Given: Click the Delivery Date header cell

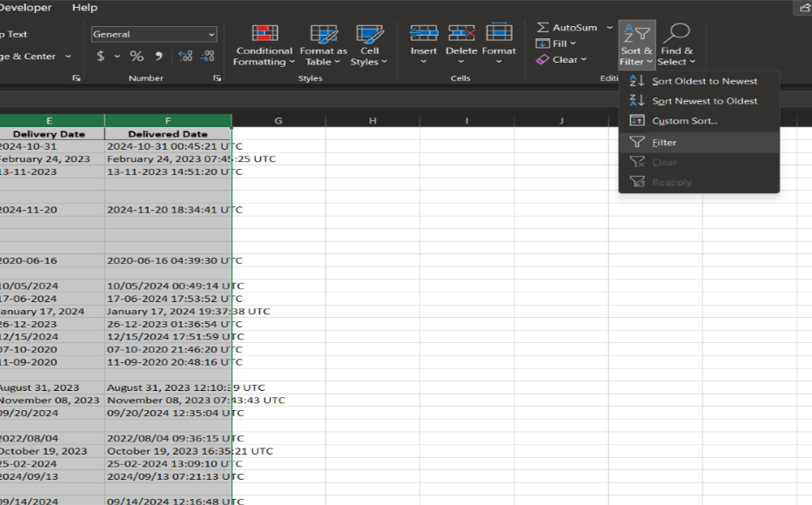Looking at the screenshot, I should click(x=52, y=133).
